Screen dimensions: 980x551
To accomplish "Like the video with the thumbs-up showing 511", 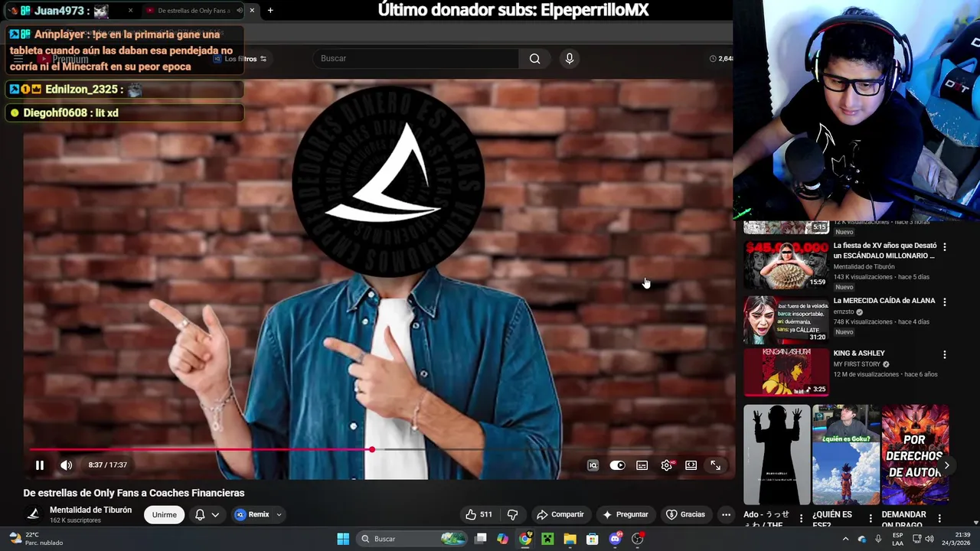I will 479,514.
